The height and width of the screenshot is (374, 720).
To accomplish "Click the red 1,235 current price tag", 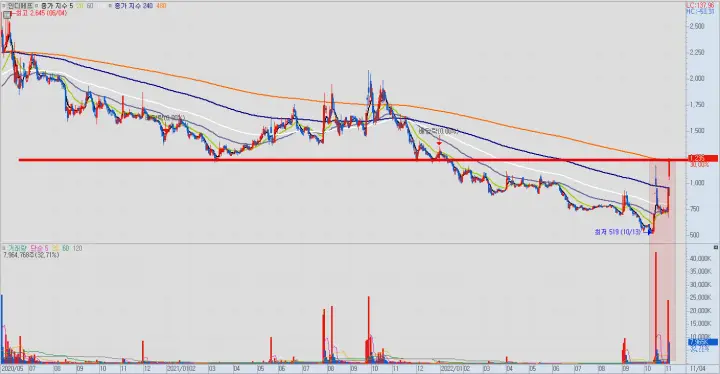I will click(703, 159).
